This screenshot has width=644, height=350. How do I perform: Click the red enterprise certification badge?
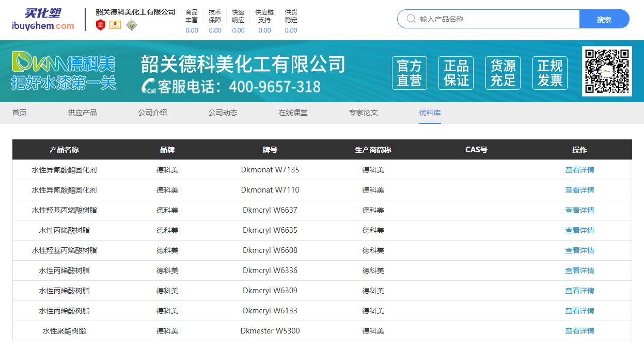101,25
